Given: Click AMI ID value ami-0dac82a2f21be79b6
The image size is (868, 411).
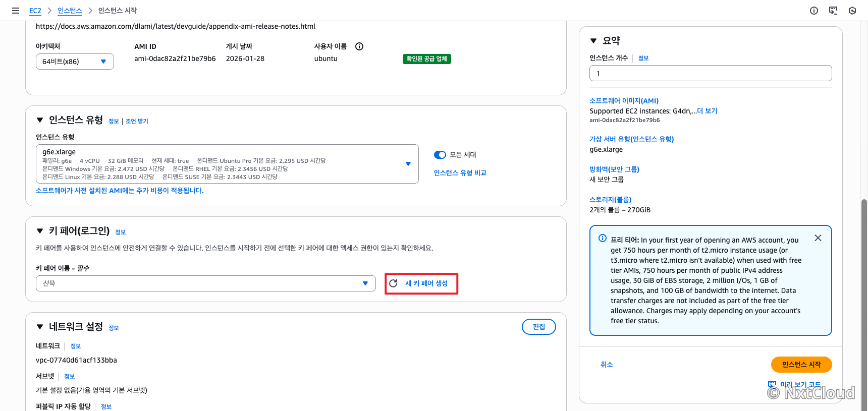Looking at the screenshot, I should [175, 58].
